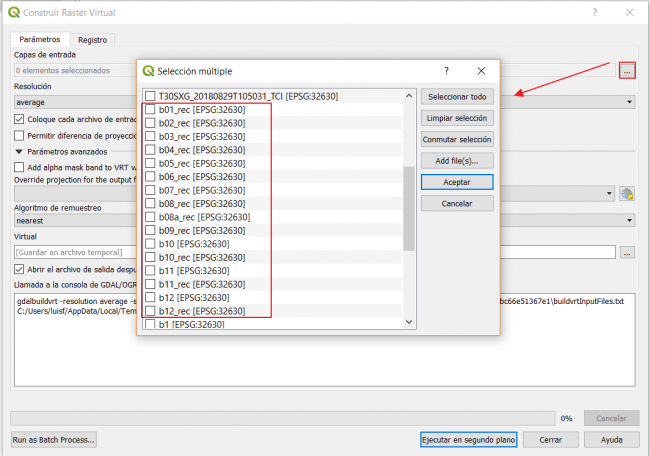Click help question mark in Selección múltiple
The image size is (650, 456).
tap(446, 71)
